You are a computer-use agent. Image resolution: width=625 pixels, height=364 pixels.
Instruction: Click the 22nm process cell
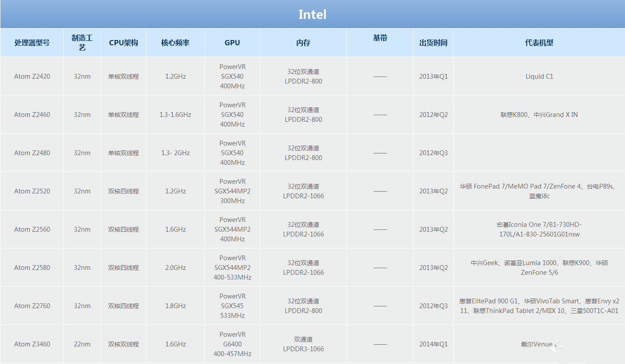tap(82, 344)
